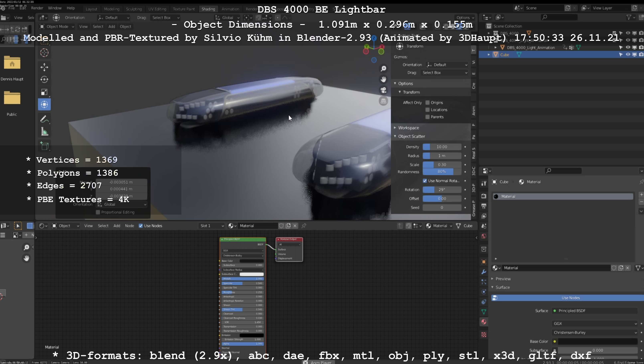Enable Affect Only Parents checkbox
The height and width of the screenshot is (364, 644).
427,117
